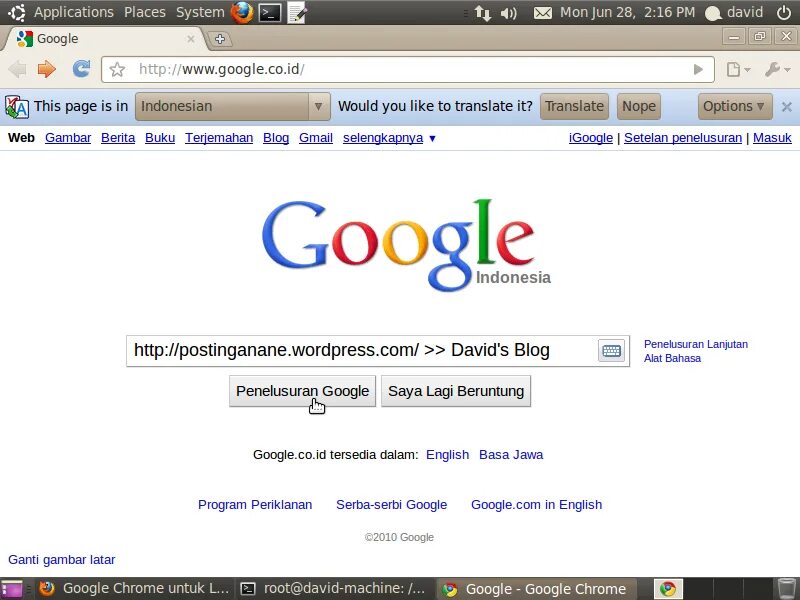The width and height of the screenshot is (800, 600).
Task: Open the on-screen keyboard icon
Action: pos(611,351)
